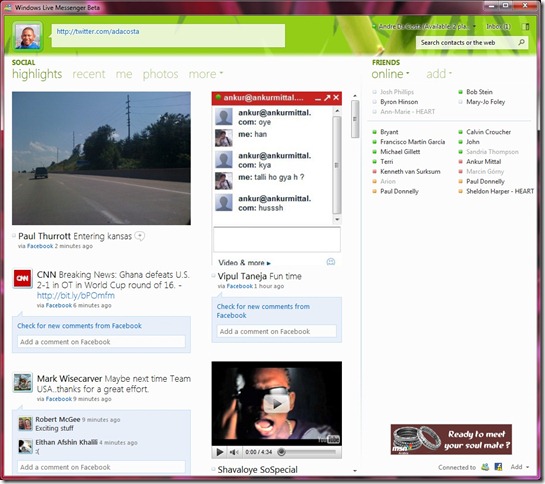Click large play overlay on video
This screenshot has width=545, height=484.
pos(277,404)
